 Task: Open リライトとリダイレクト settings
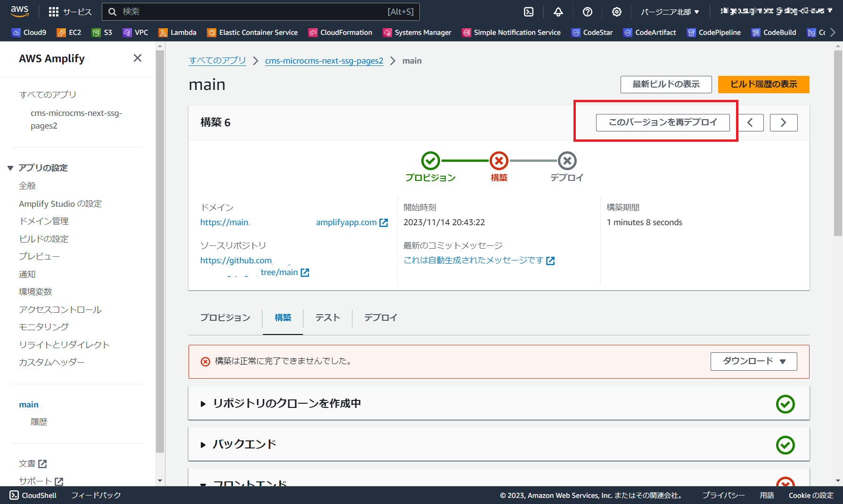pyautogui.click(x=64, y=345)
